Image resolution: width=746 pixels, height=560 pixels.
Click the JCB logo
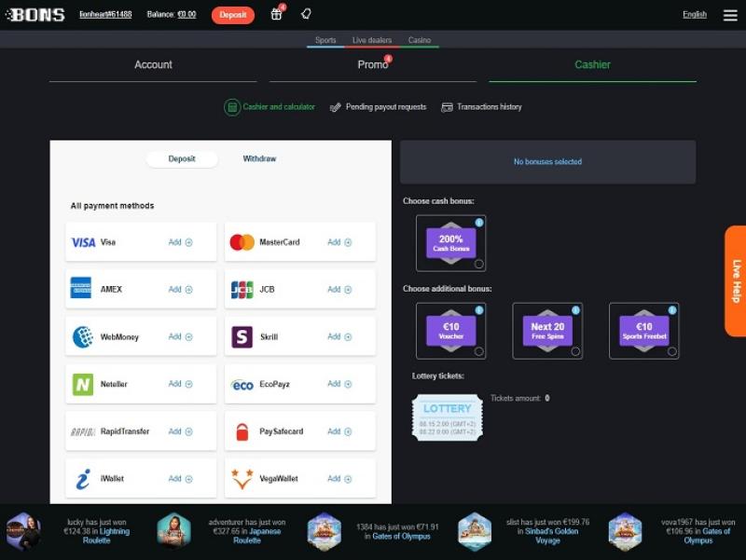point(242,290)
